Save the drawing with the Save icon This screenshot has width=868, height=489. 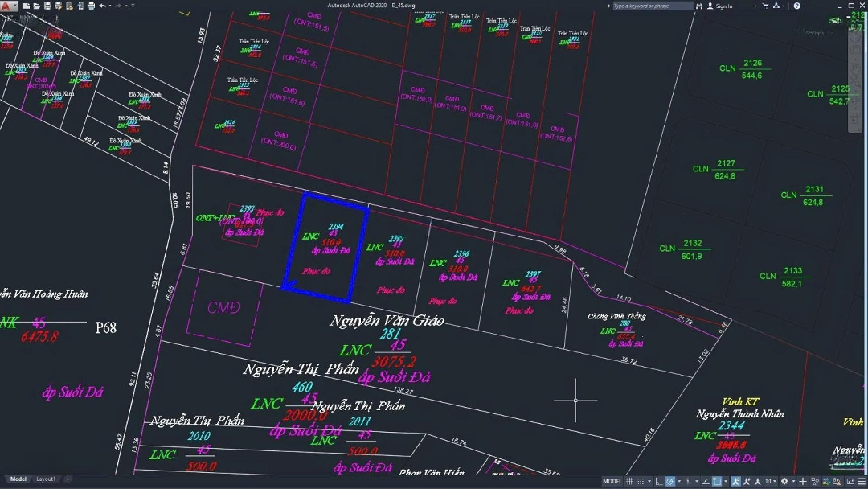click(x=47, y=6)
